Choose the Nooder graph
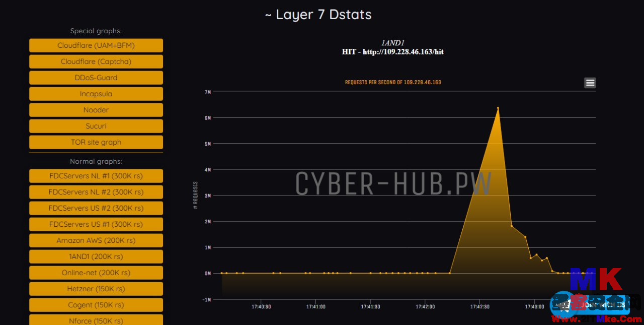The image size is (644, 325). click(96, 110)
